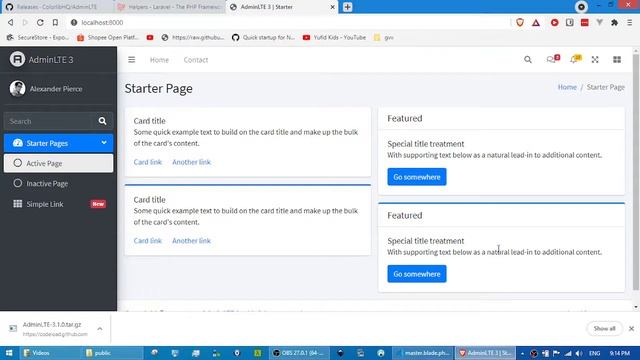640x360 pixels.
Task: Click Go somewhere in the lower Featured card
Action: point(417,274)
